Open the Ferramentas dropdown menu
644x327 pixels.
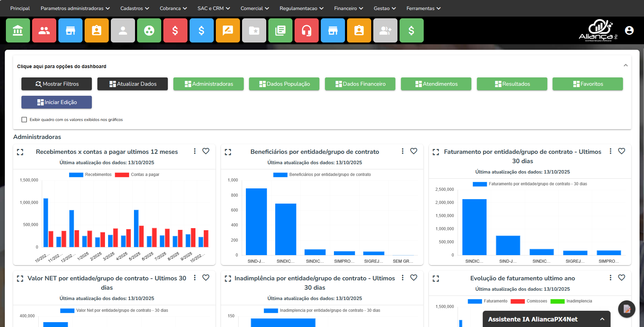click(x=424, y=8)
